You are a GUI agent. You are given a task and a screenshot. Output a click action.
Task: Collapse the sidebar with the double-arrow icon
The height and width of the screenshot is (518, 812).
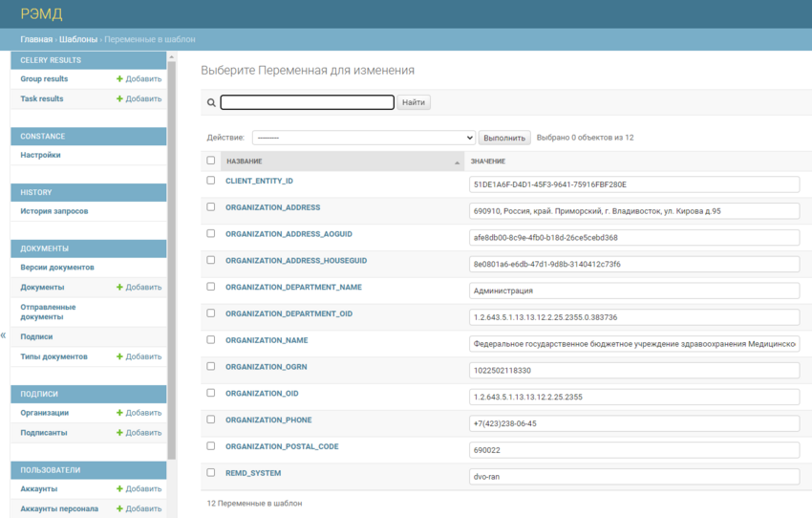pos(3,335)
